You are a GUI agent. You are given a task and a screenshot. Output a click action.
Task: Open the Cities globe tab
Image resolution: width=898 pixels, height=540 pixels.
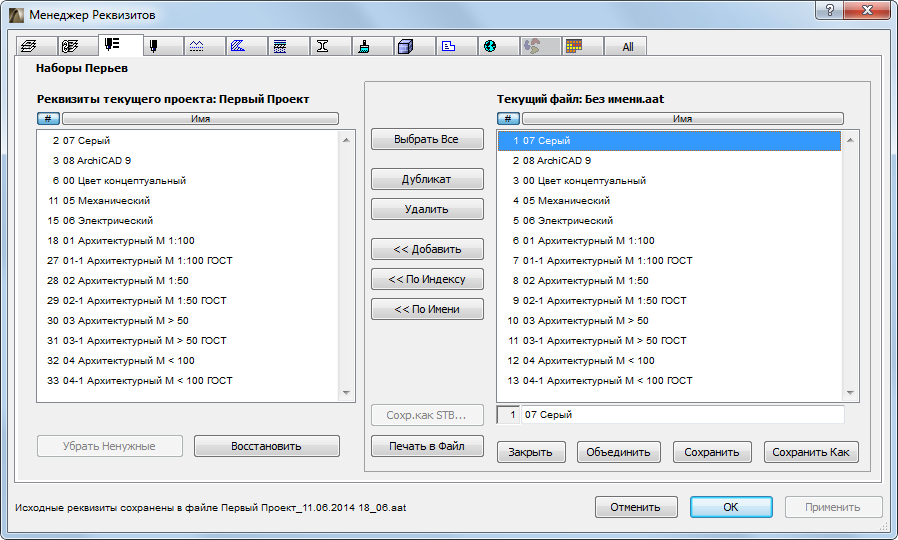498,46
